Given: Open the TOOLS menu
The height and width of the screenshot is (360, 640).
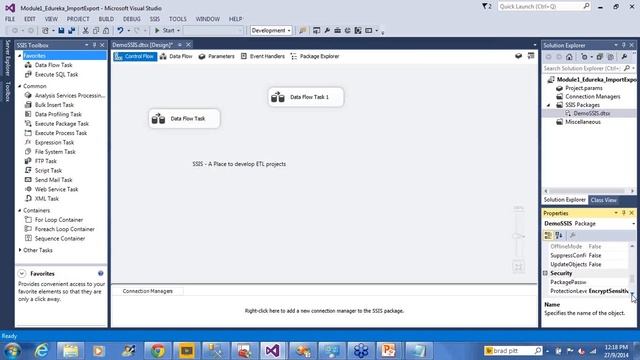Looking at the screenshot, I should click(x=178, y=19).
